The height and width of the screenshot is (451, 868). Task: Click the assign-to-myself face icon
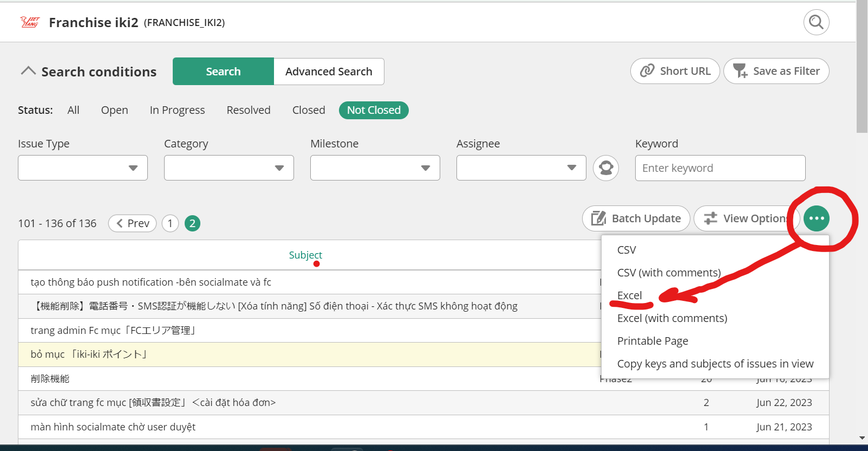tap(606, 168)
